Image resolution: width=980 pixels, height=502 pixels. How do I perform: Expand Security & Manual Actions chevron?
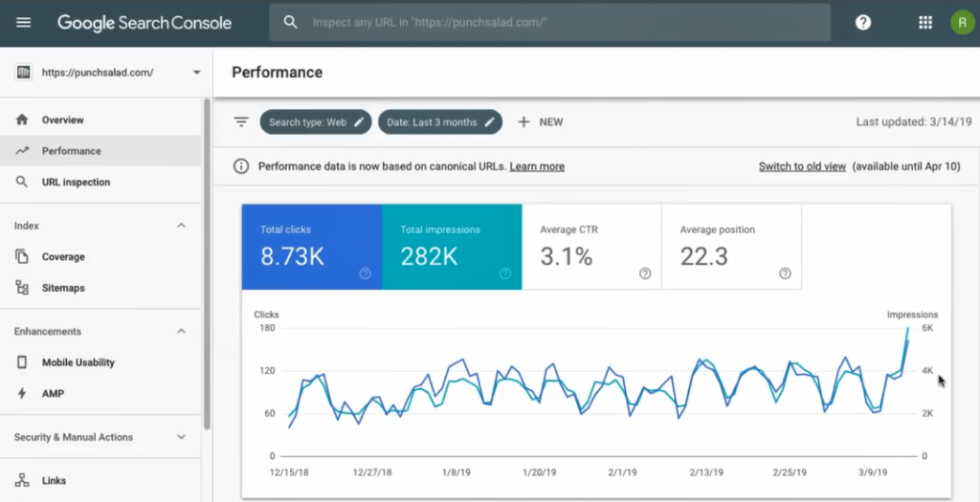181,437
